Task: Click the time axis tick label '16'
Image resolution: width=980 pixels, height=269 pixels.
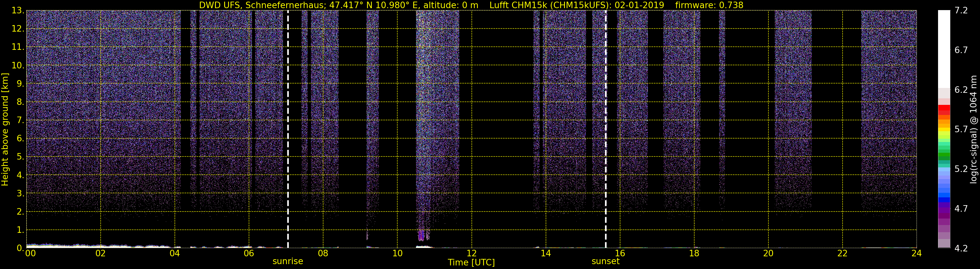Action: tap(620, 253)
